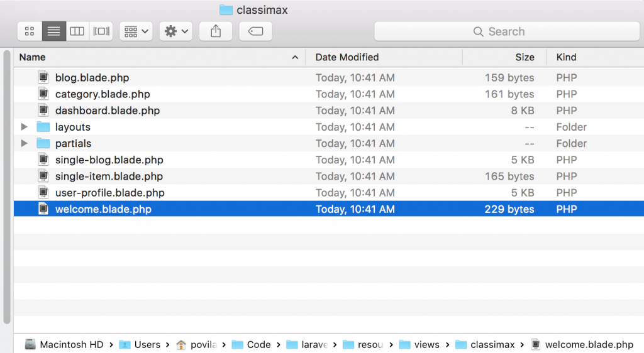This screenshot has height=353, width=644.
Task: Expand the partials folder disclosure triangle
Action: 24,143
